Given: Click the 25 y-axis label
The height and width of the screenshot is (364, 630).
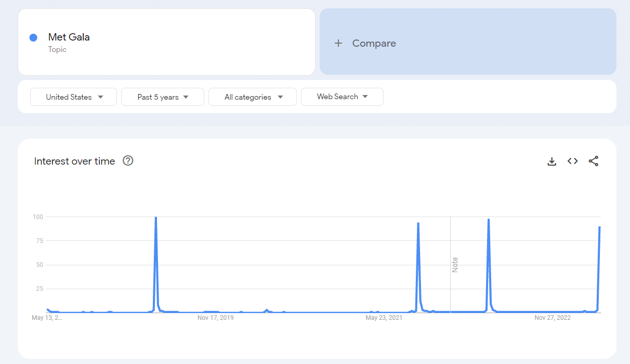Looking at the screenshot, I should pos(38,289).
